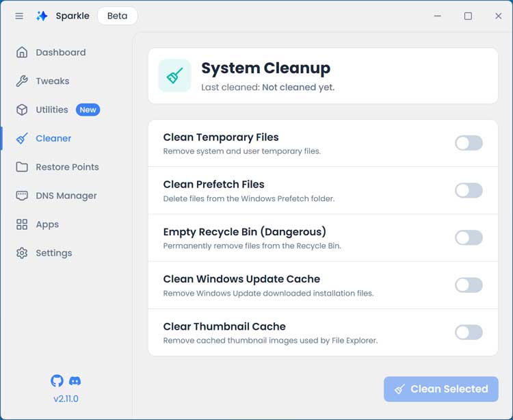513x420 pixels.
Task: Click 'Remove Windows Update downloaded installation files.'
Action: 268,293
